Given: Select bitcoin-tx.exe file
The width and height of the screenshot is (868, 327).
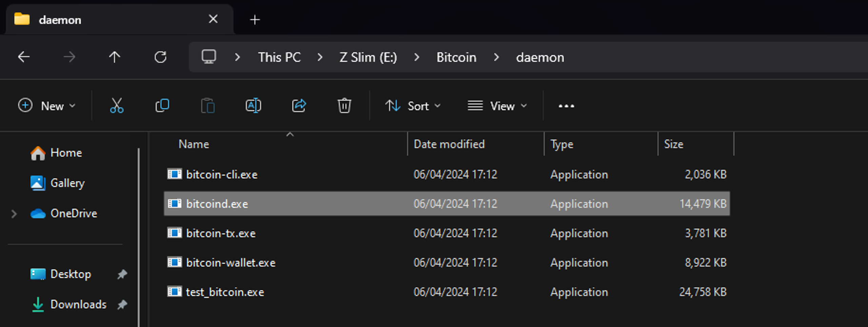Looking at the screenshot, I should [x=447, y=233].
